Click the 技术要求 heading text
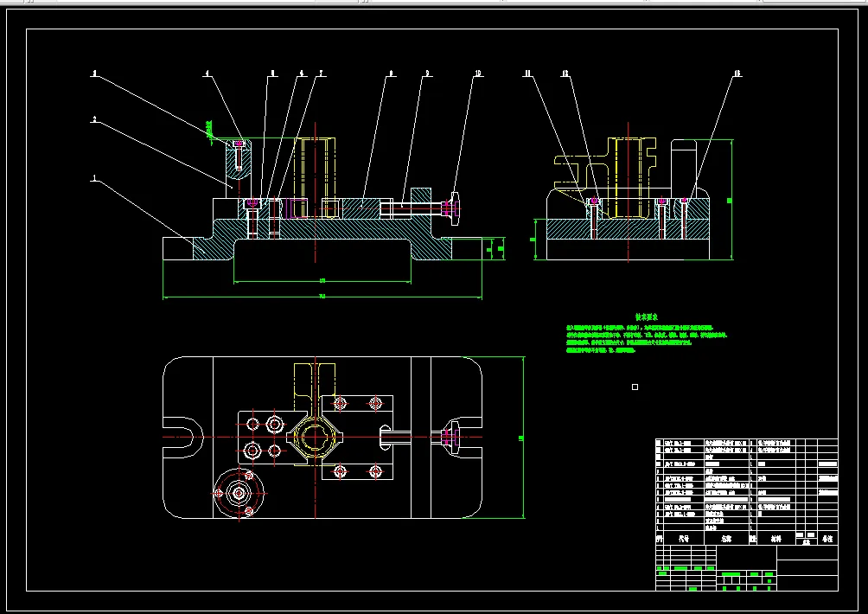The width and height of the screenshot is (868, 614). (x=647, y=317)
